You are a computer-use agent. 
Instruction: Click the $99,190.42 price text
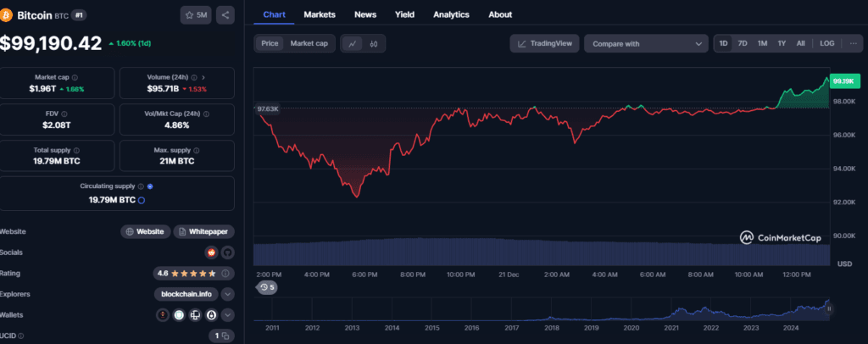(51, 43)
